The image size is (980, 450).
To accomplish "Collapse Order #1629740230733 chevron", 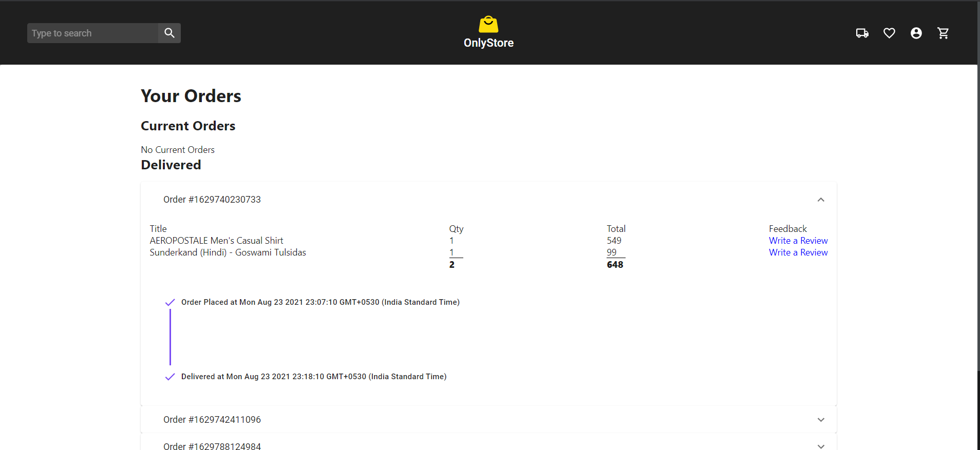I will pyautogui.click(x=821, y=200).
